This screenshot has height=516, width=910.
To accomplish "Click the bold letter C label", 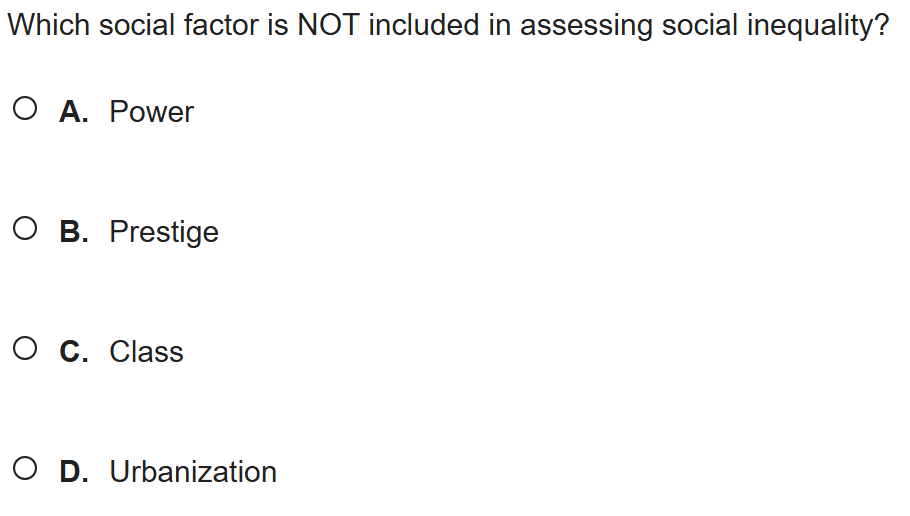I will pyautogui.click(x=73, y=352).
